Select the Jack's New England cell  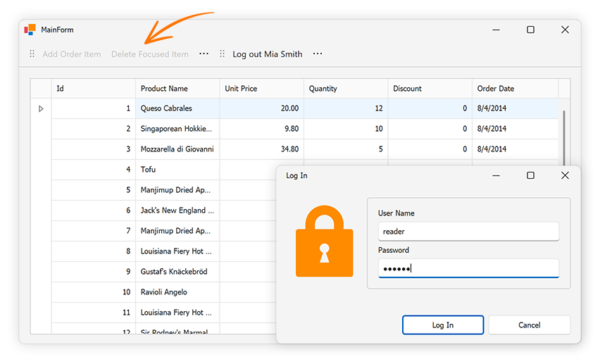pos(177,210)
